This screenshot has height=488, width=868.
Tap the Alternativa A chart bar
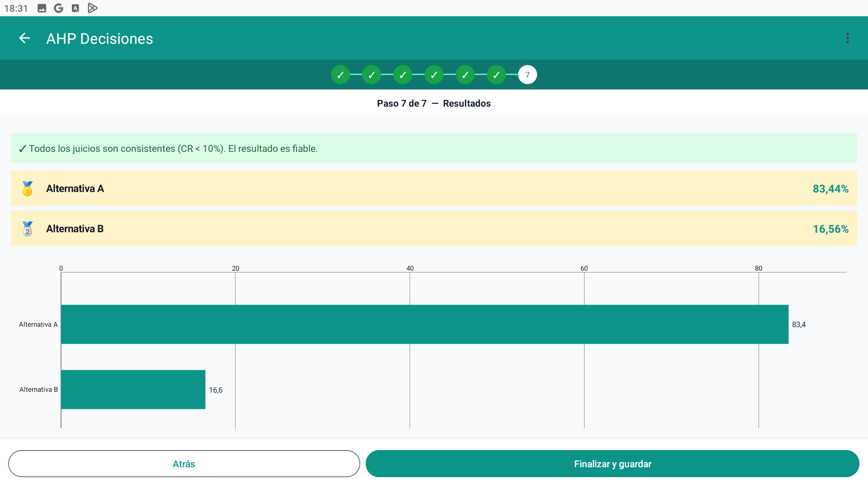point(425,324)
